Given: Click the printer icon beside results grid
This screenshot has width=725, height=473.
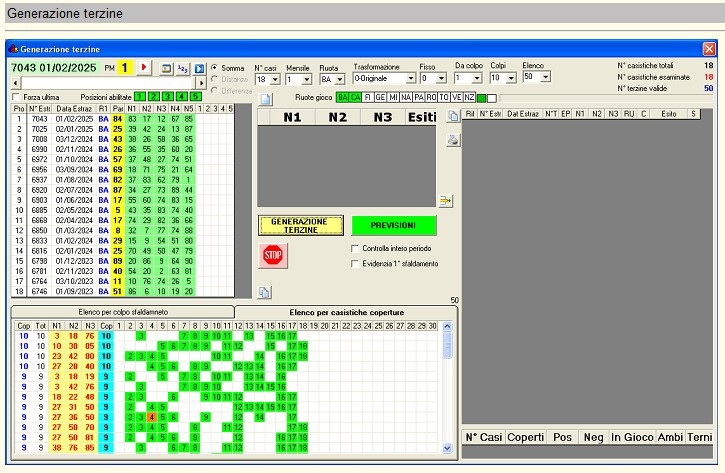Looking at the screenshot, I should click(452, 139).
